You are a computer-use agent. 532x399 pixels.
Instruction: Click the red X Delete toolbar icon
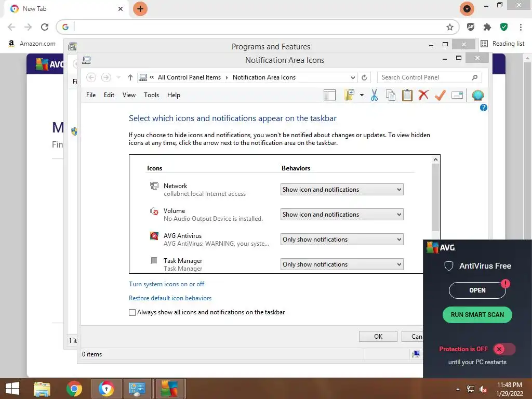[423, 95]
